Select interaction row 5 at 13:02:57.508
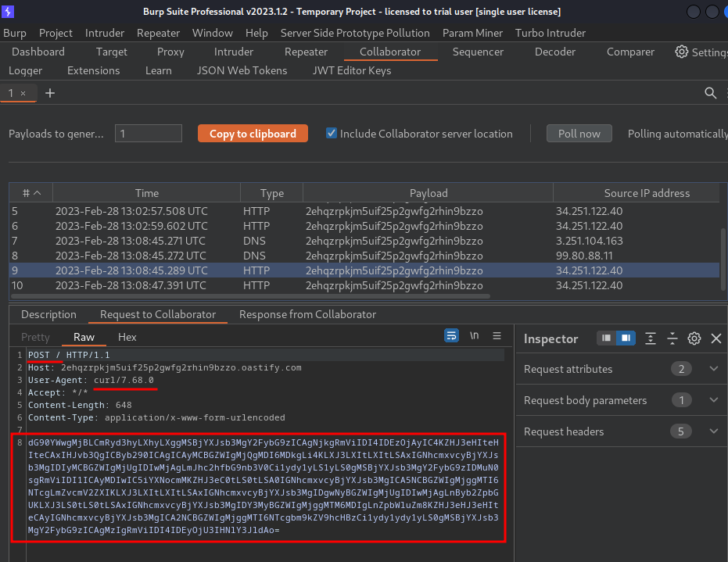This screenshot has width=728, height=562. (x=364, y=211)
